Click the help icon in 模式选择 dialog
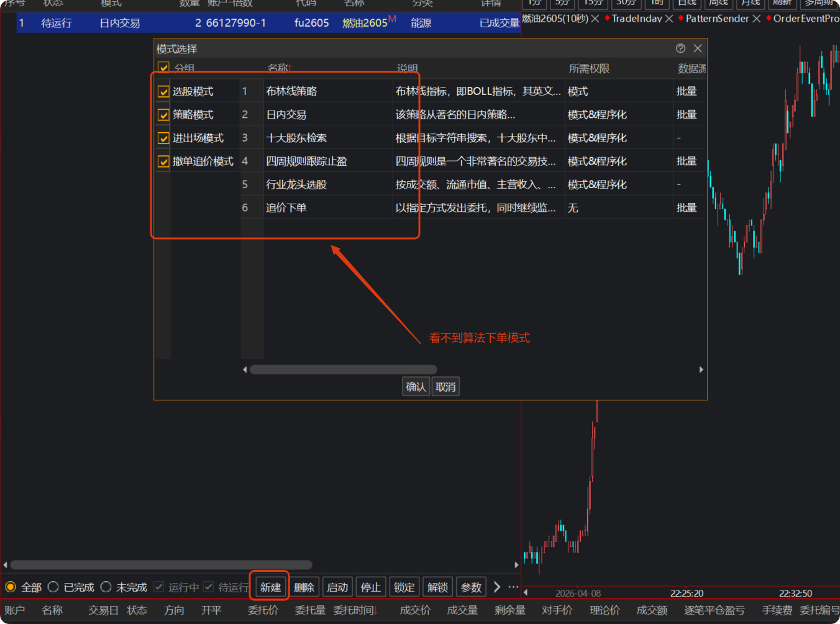This screenshot has height=624, width=840. [x=680, y=48]
